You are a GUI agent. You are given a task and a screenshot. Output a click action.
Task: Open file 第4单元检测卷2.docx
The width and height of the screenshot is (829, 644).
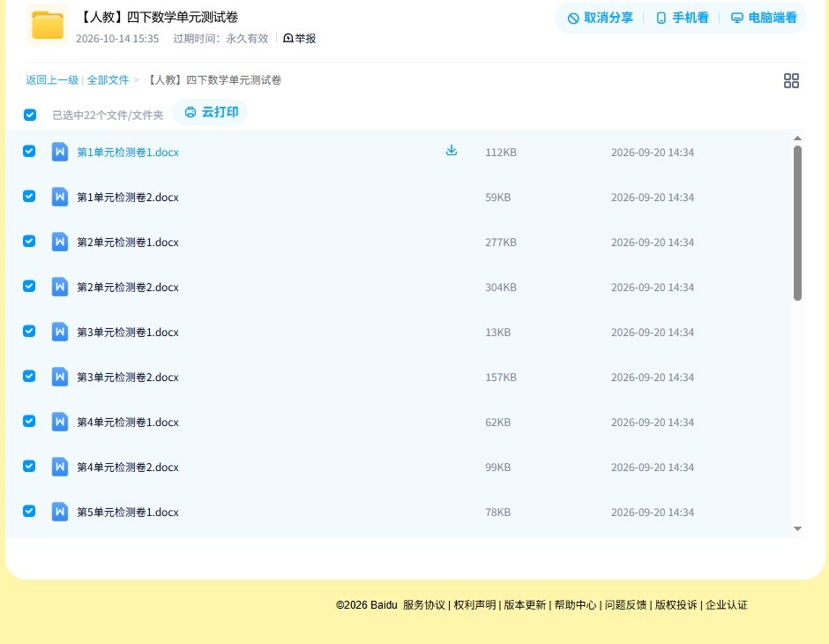128,467
